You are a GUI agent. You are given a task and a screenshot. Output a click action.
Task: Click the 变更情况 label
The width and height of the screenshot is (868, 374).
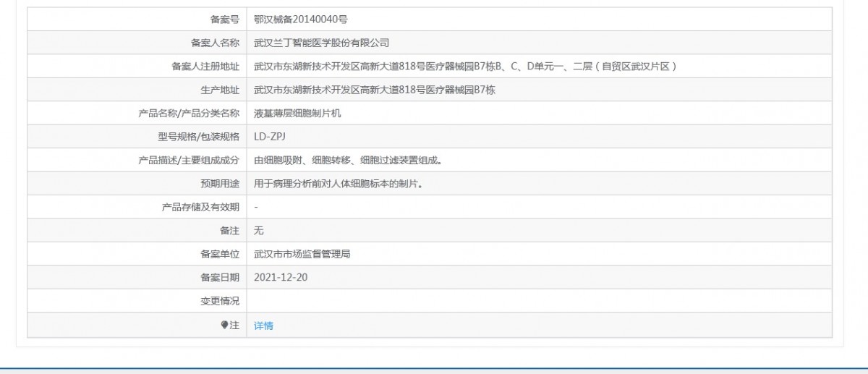220,300
